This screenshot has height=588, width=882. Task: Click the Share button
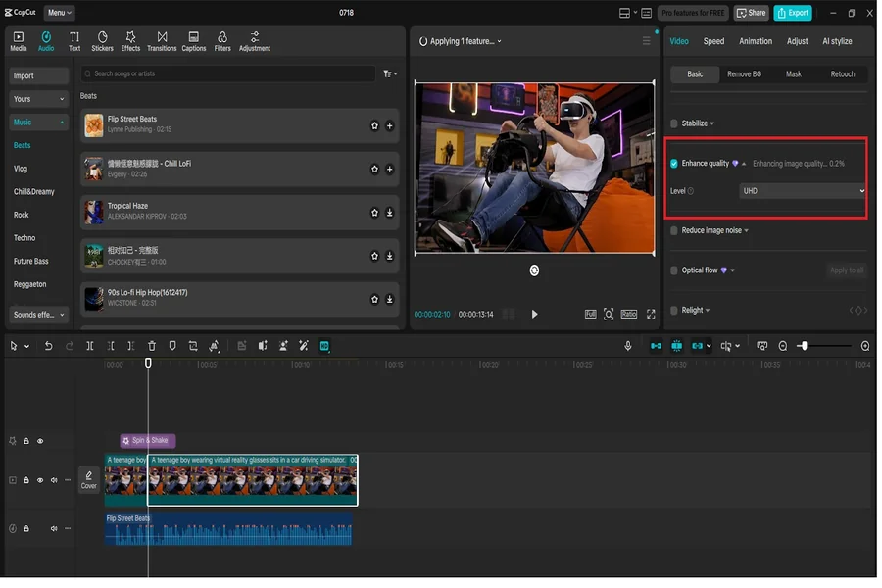coord(752,13)
